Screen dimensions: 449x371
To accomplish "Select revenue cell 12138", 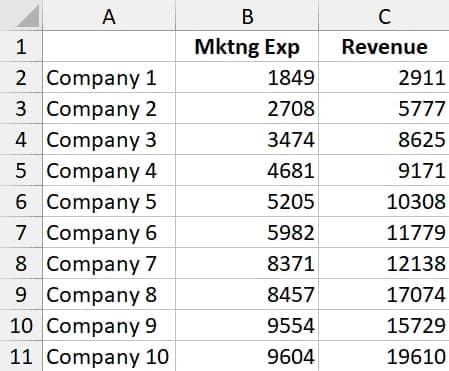I will [x=384, y=263].
